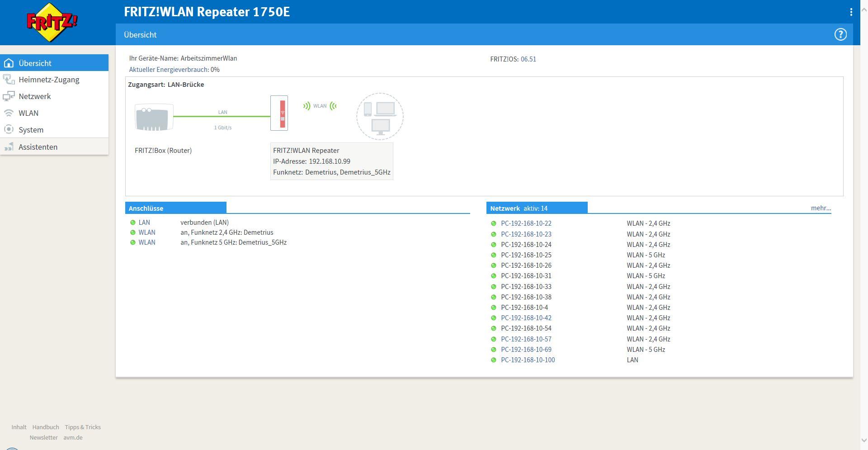Click the Aktueller Energieverbrauch link
Viewport: 868px width, 450px height.
pyautogui.click(x=169, y=70)
